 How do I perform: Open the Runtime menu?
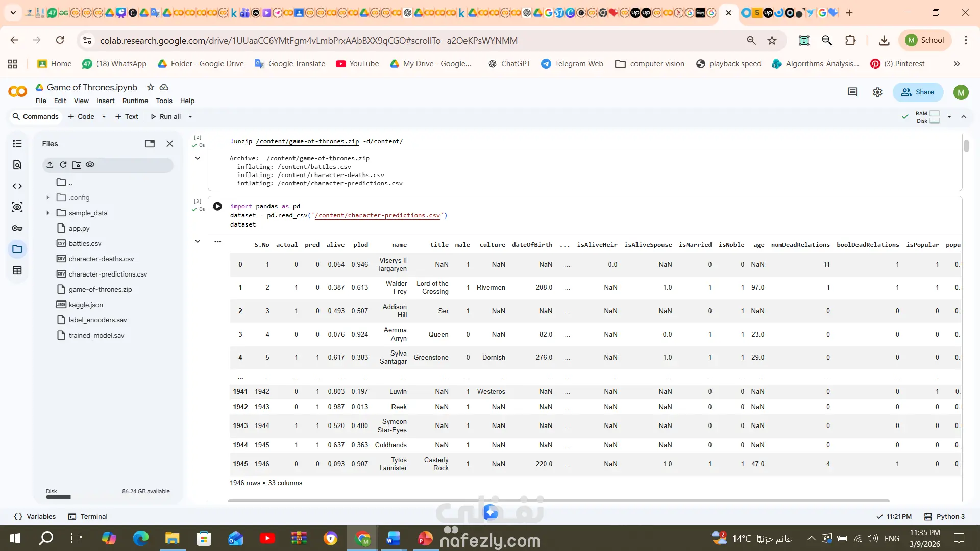click(x=135, y=101)
